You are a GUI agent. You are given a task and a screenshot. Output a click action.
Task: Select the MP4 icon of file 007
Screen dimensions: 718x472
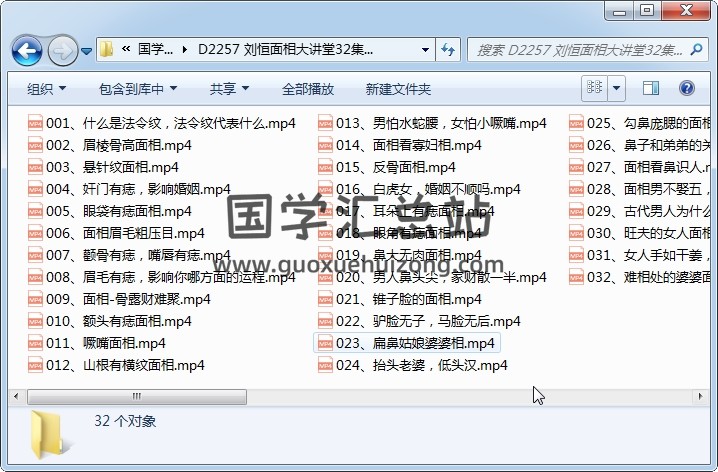pyautogui.click(x=35, y=255)
